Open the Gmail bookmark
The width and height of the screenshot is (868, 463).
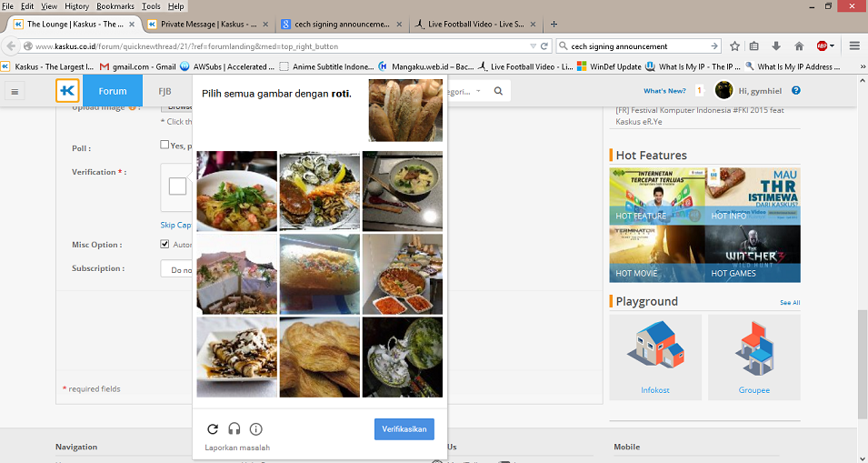point(138,66)
